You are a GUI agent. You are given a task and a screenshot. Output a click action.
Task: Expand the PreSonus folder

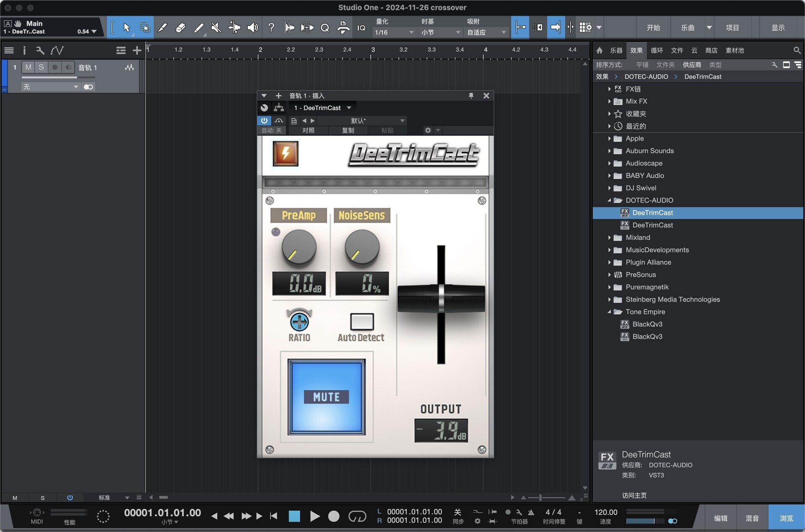[609, 275]
